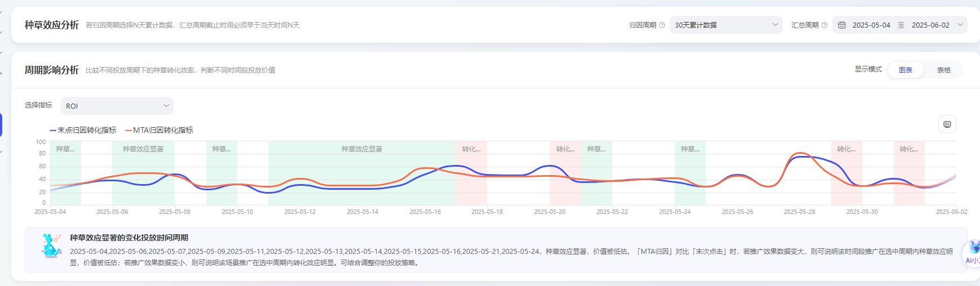Toggle 末点归因转化指标 legend series

coord(83,130)
